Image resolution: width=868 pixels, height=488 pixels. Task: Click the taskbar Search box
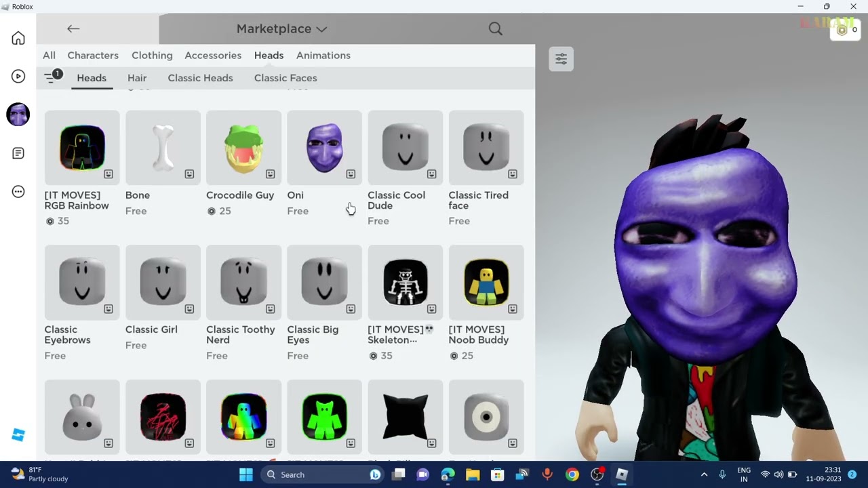(322, 474)
